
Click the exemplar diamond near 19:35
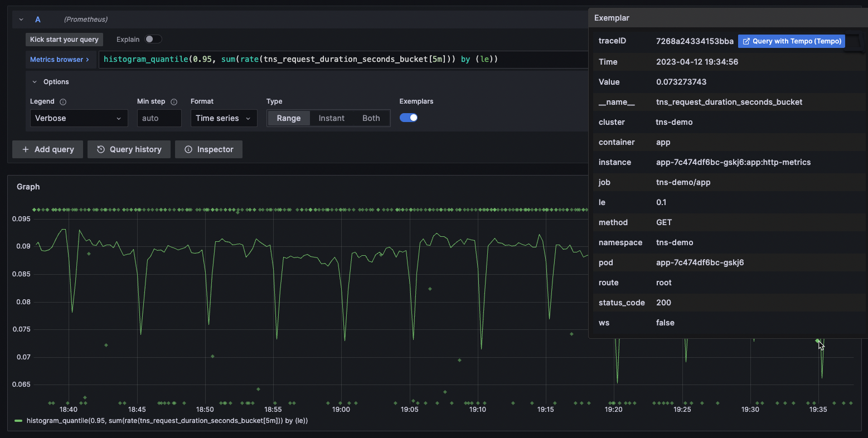817,341
